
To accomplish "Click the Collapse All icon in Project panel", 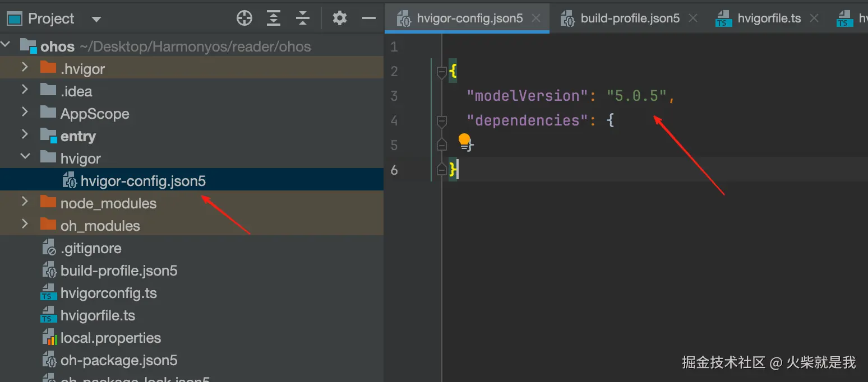I will click(x=303, y=18).
